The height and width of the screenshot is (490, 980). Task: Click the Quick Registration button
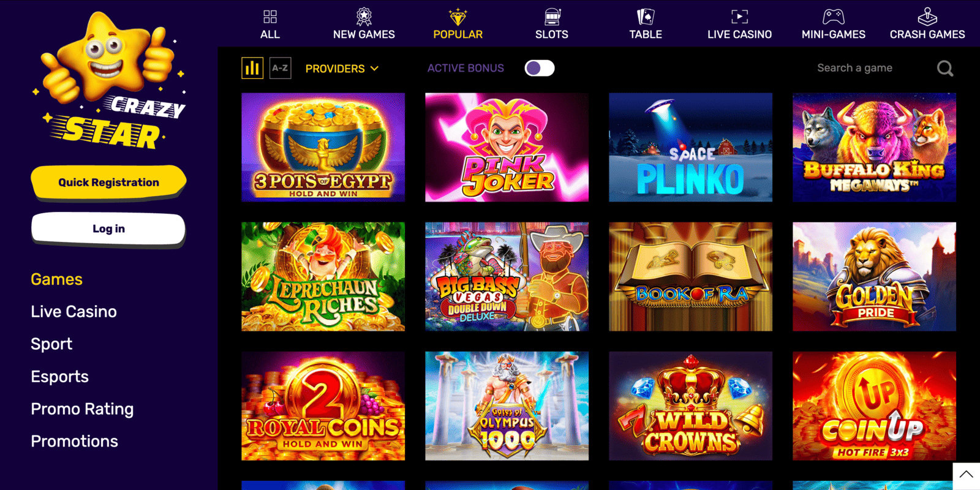coord(108,182)
